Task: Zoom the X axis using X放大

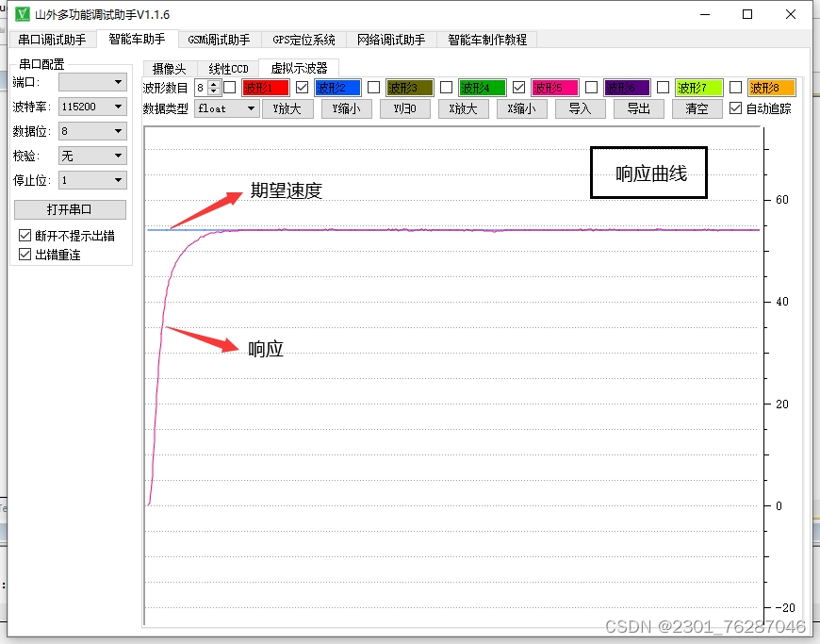Action: click(464, 108)
